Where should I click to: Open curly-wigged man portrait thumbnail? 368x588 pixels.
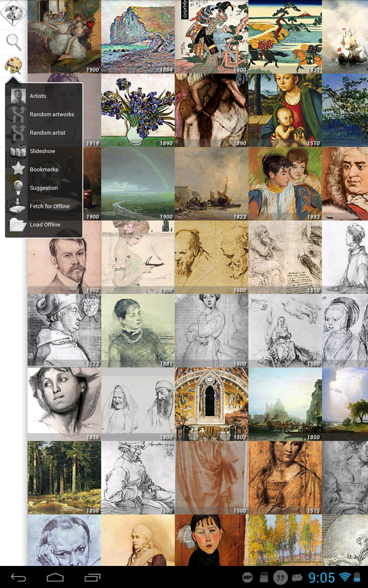tap(345, 184)
